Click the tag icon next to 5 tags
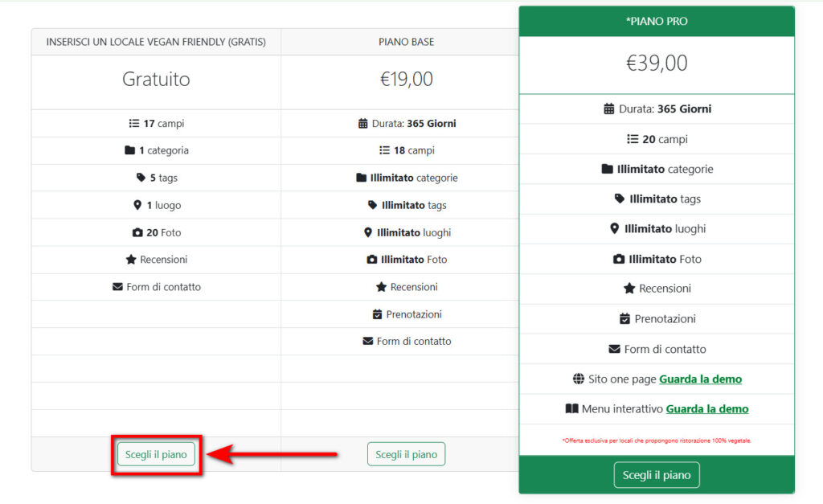 [x=141, y=178]
